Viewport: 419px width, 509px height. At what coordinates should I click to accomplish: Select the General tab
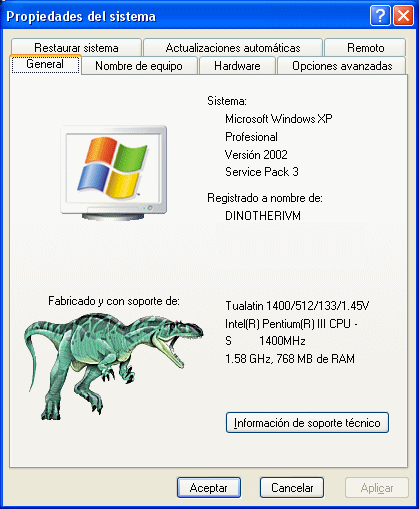point(45,64)
